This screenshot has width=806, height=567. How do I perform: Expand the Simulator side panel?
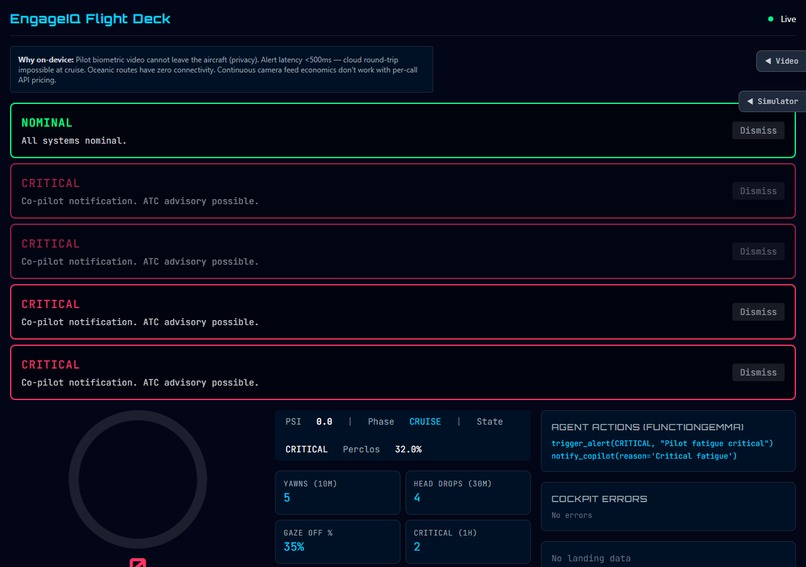coord(772,101)
